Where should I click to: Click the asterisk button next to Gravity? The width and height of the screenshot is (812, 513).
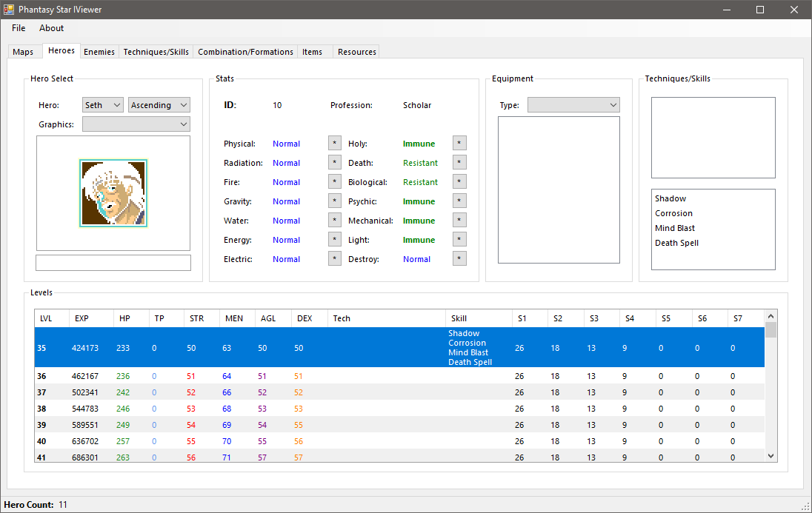[335, 201]
